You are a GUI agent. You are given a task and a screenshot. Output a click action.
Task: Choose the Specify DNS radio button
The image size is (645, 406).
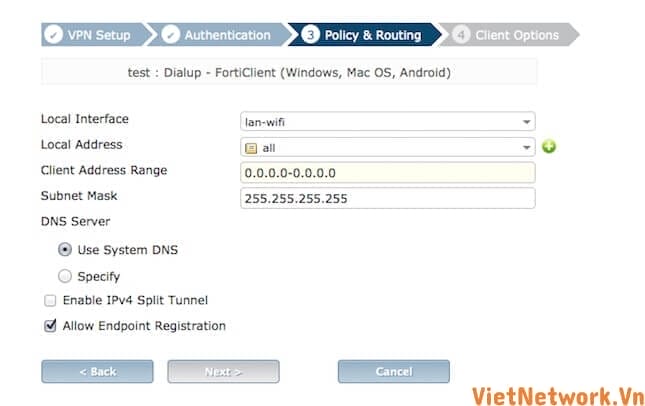(65, 276)
